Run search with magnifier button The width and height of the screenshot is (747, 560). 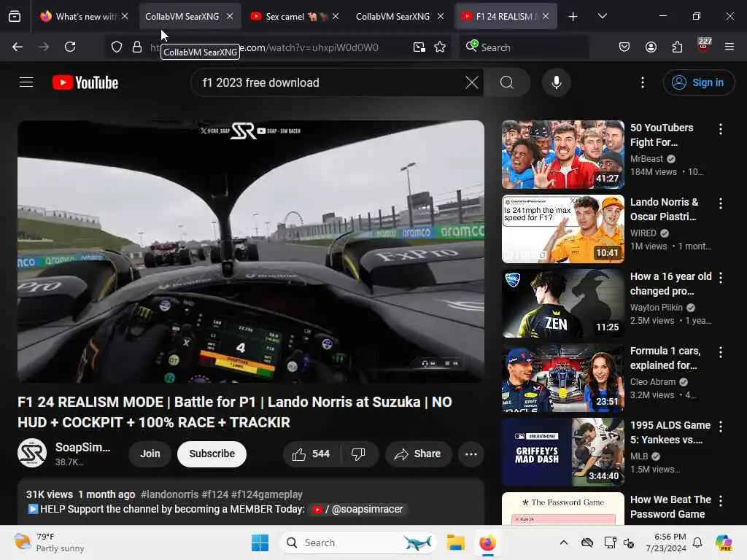pos(507,82)
